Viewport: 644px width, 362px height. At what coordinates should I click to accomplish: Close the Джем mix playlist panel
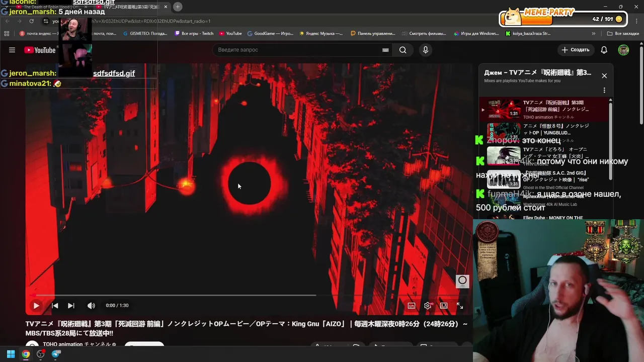(604, 75)
